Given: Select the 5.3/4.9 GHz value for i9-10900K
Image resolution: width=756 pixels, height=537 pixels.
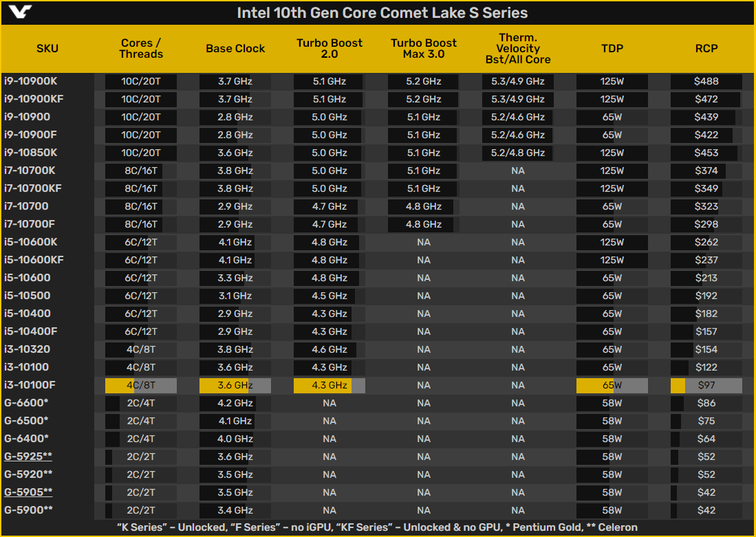Looking at the screenshot, I should (518, 81).
